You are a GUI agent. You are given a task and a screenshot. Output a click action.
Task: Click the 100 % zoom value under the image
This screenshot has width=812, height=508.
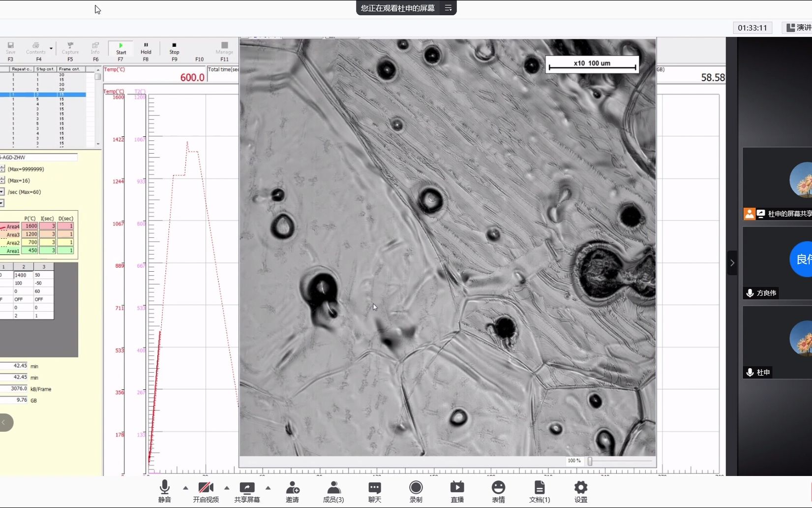pos(574,461)
